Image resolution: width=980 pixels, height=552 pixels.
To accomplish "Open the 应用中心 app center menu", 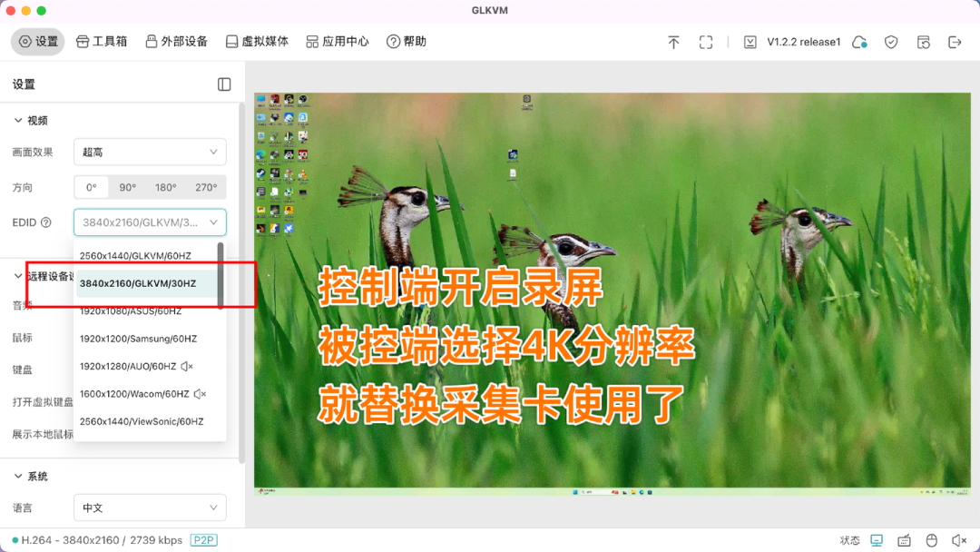I will [338, 42].
